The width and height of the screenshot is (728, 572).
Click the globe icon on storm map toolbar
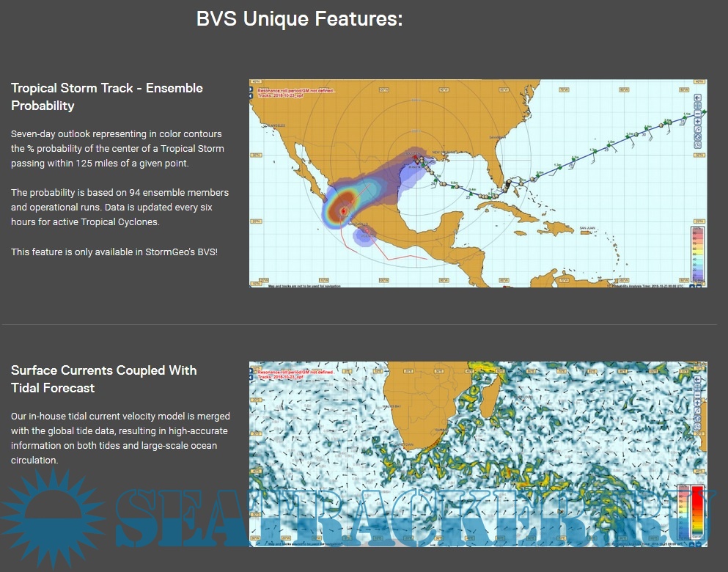click(697, 137)
